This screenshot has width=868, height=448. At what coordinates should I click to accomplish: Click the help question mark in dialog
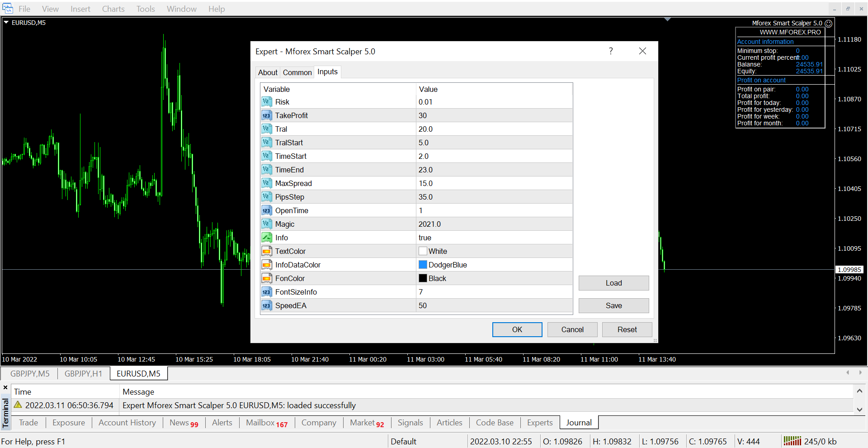pos(611,51)
